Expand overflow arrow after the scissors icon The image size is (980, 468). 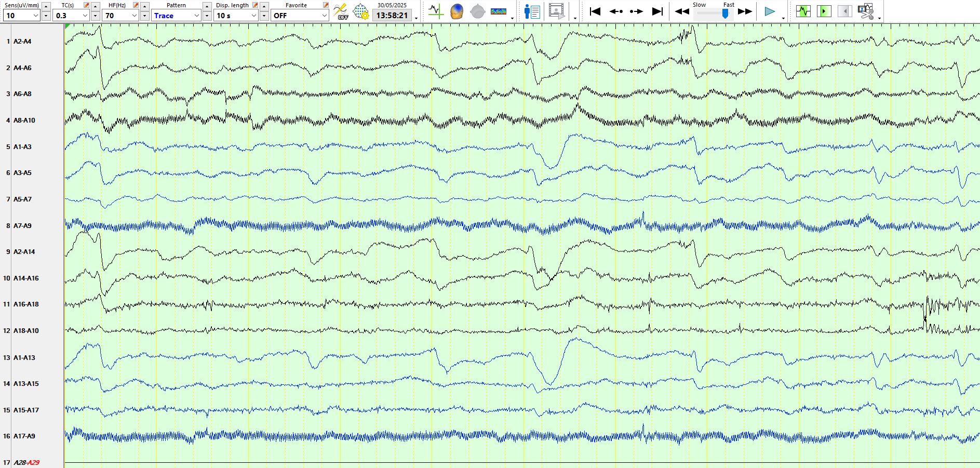(x=879, y=18)
